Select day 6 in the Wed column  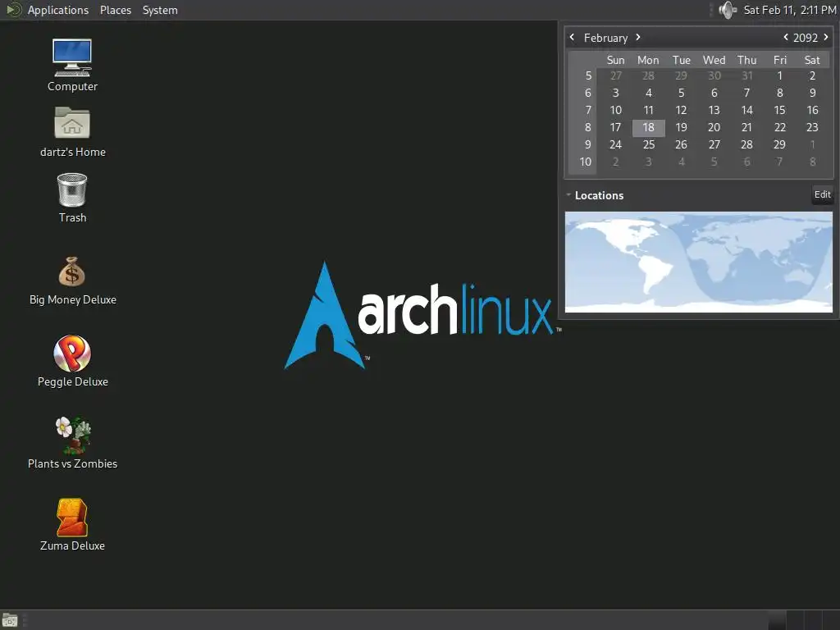coord(714,94)
